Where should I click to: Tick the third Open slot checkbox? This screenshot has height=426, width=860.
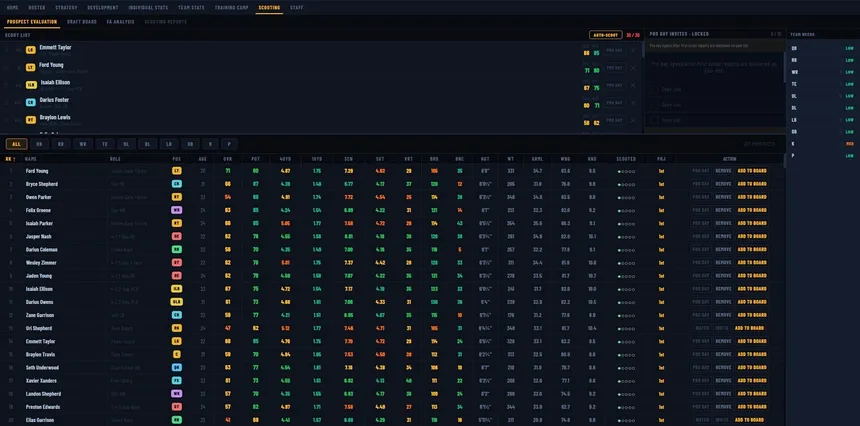[654, 120]
